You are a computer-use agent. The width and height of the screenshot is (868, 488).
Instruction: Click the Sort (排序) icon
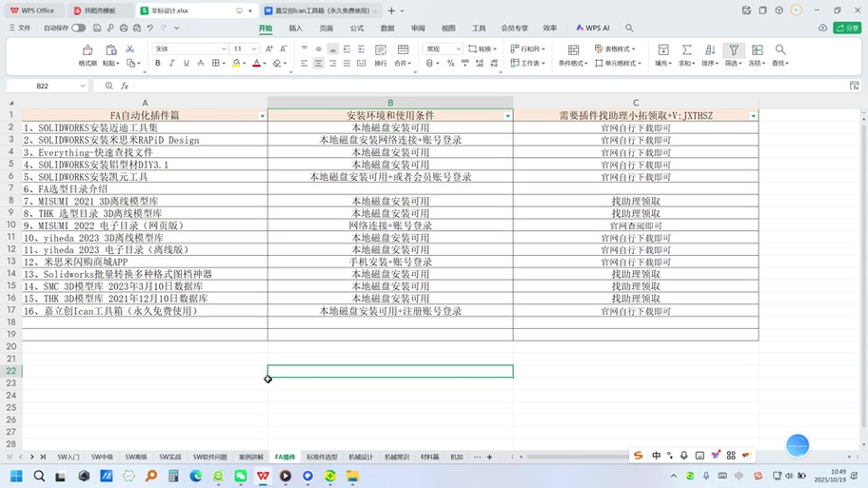(x=710, y=50)
